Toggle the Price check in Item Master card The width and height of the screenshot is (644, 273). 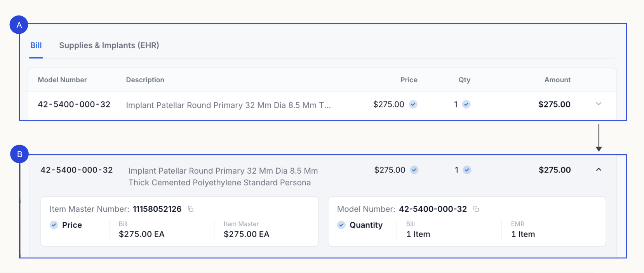54,225
